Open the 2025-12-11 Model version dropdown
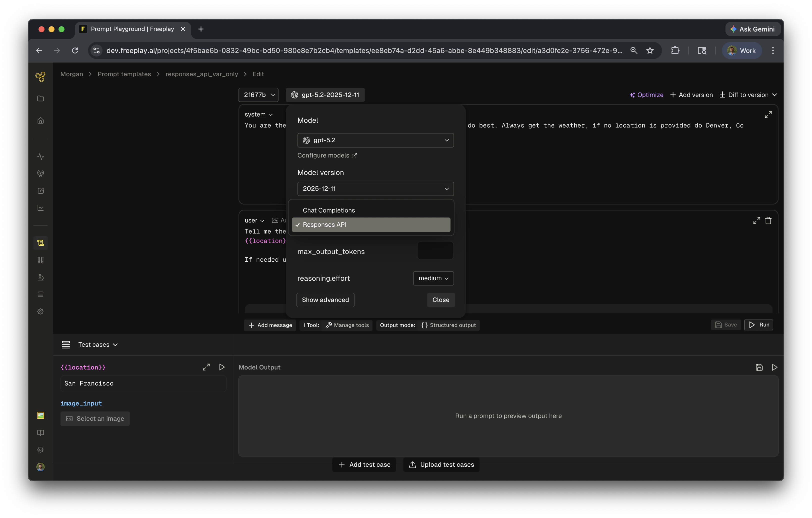Viewport: 812px width, 518px height. (375, 188)
